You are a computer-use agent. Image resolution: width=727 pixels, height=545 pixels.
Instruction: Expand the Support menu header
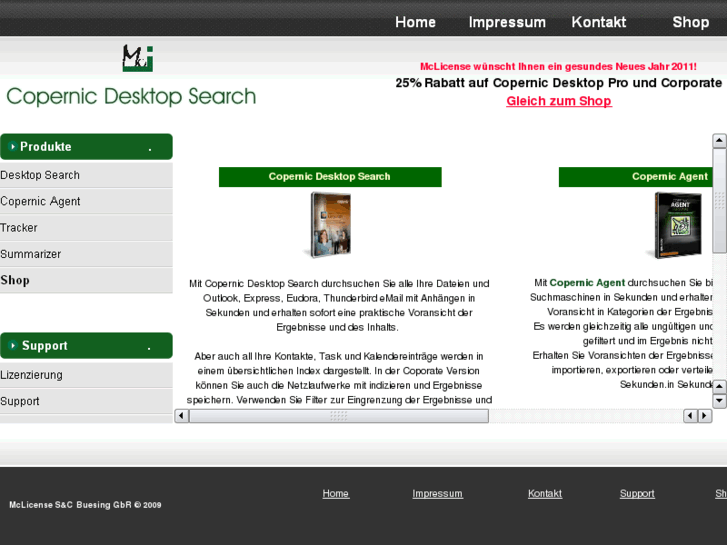86,346
